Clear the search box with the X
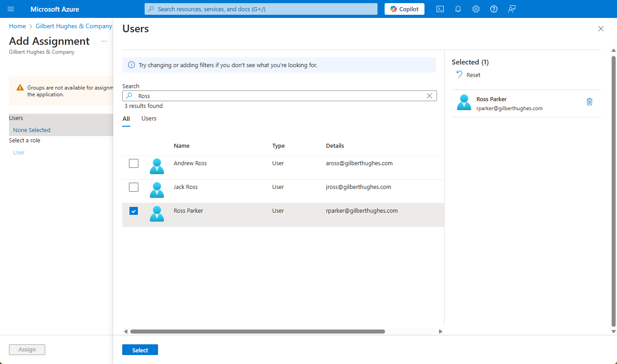Screen dimensions: 617x364 click(x=429, y=96)
